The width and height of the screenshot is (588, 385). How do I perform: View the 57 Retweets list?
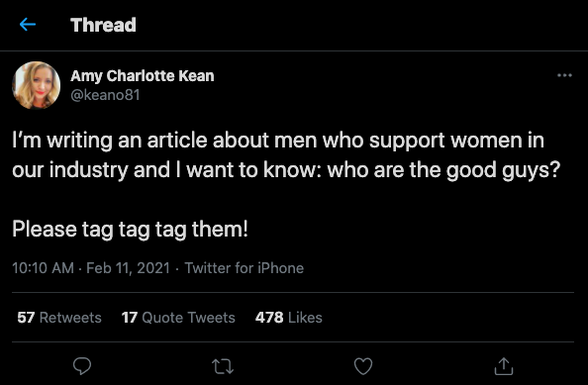coord(59,318)
